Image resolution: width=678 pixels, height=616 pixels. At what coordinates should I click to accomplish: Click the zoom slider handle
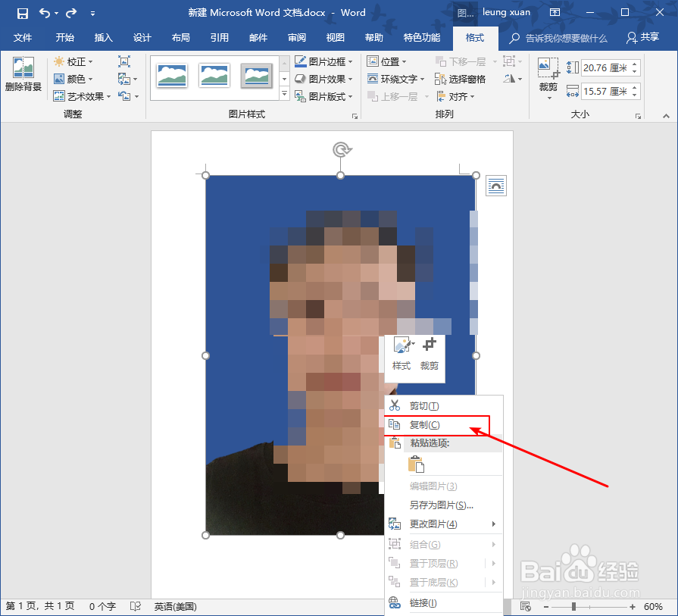pos(573,606)
